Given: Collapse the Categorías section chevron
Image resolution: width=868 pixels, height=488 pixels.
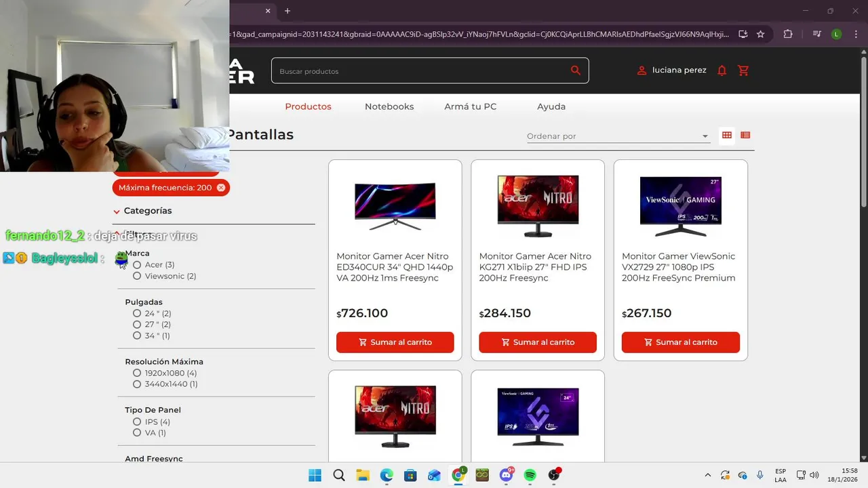Looking at the screenshot, I should [x=117, y=211].
